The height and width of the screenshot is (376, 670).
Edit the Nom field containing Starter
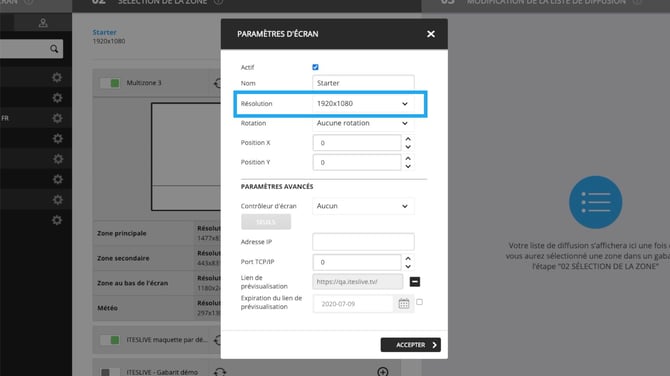click(363, 83)
